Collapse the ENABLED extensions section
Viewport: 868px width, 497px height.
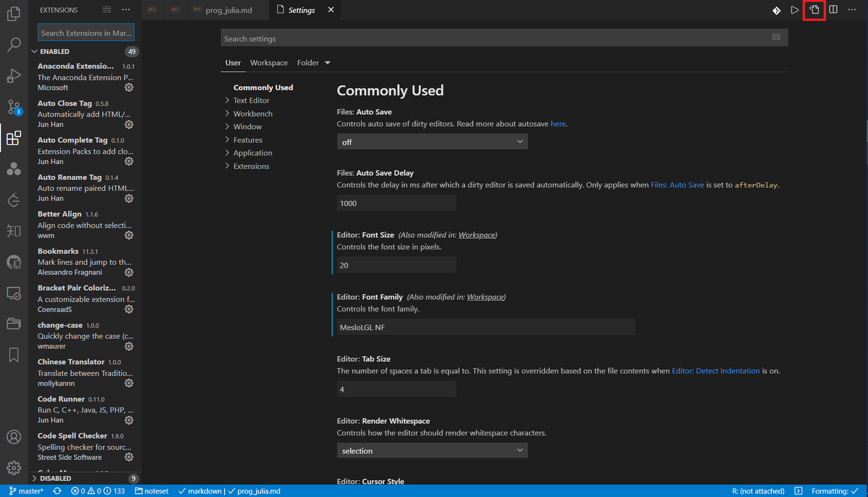[x=53, y=51]
